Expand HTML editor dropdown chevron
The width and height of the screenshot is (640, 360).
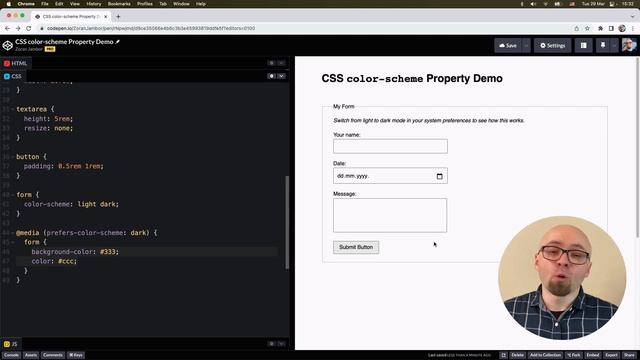[281, 63]
